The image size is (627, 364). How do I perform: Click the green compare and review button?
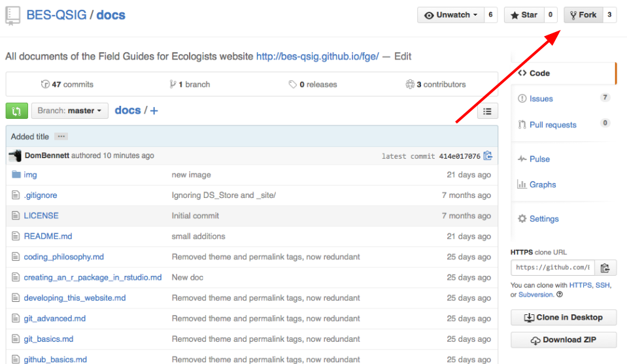pyautogui.click(x=17, y=110)
